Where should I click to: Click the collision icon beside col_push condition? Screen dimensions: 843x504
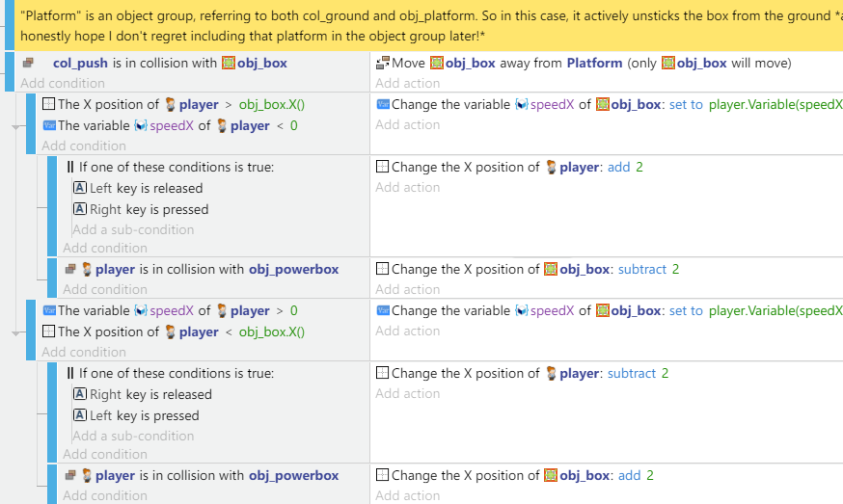[28, 63]
